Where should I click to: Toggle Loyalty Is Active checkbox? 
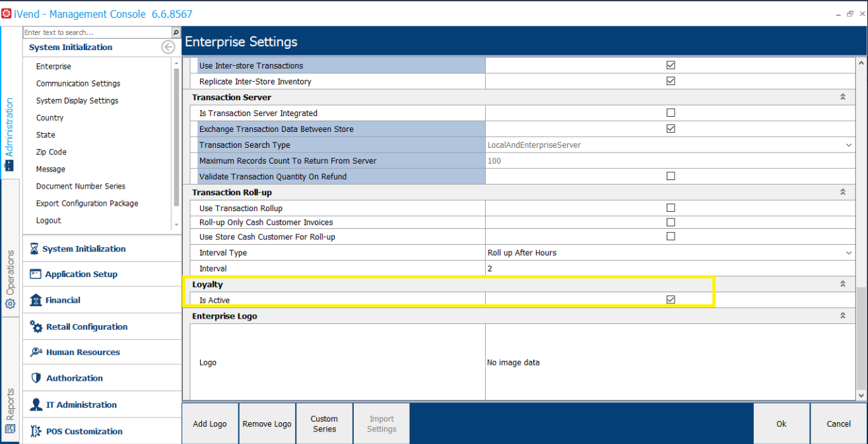[x=671, y=300]
